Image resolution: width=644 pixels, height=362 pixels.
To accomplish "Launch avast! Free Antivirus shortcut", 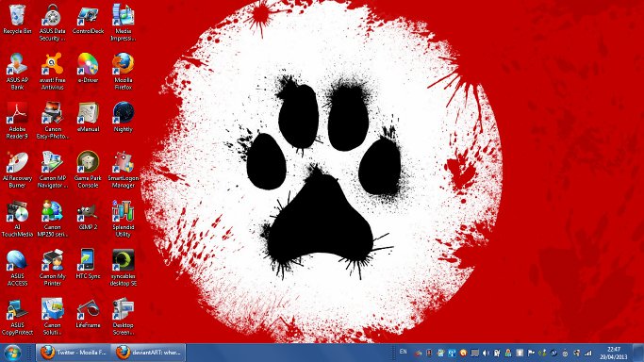I will 53,72.
